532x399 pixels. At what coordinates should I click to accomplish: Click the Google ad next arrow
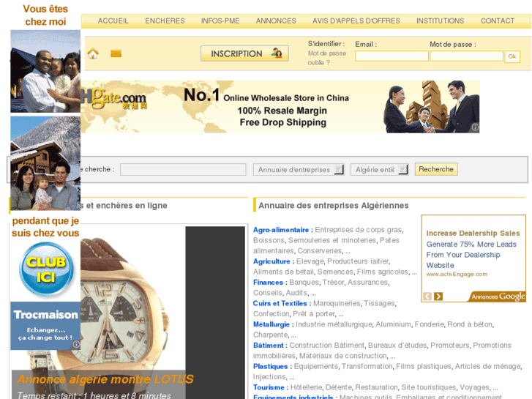coord(438,297)
